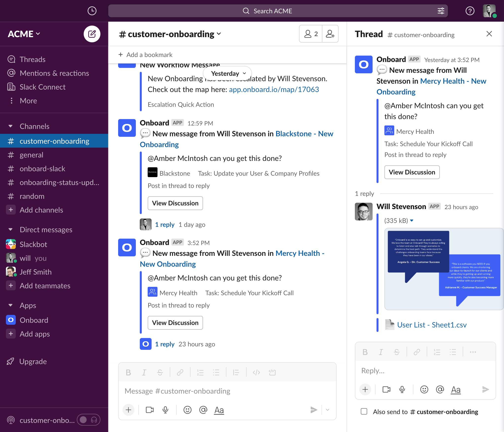Add bulleted list in main composer
Image resolution: width=504 pixels, height=432 pixels.
tap(216, 372)
